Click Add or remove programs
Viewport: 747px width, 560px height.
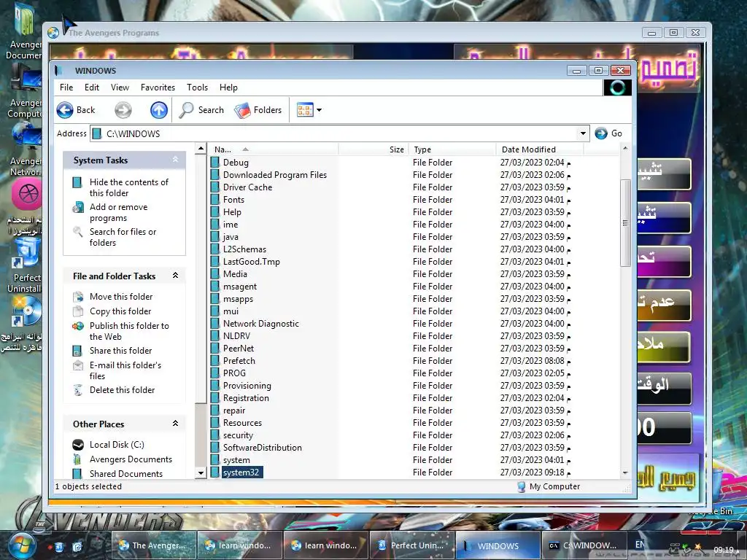pyautogui.click(x=119, y=212)
